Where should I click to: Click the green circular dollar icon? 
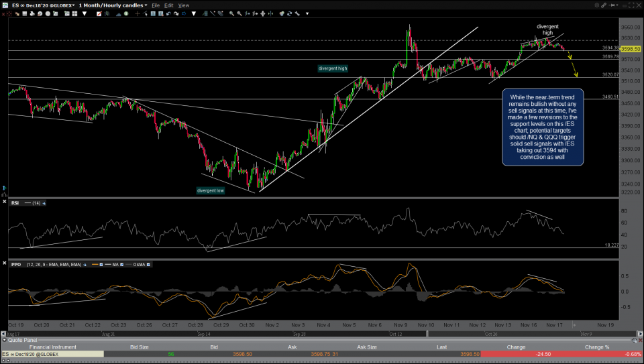pyautogui.click(x=126, y=13)
